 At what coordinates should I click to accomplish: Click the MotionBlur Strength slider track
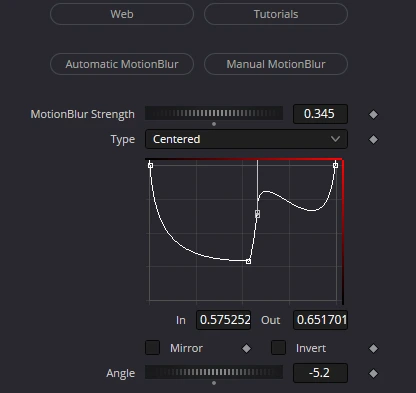(x=214, y=113)
